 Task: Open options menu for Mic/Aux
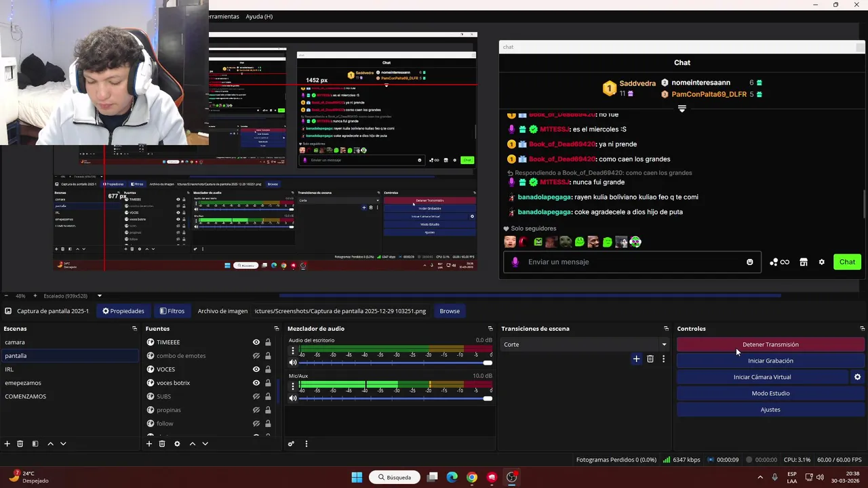[x=293, y=386]
